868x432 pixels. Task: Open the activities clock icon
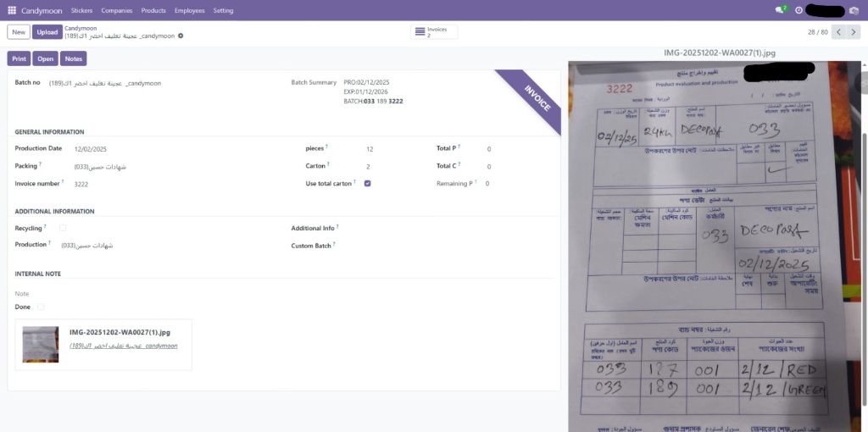pos(798,10)
